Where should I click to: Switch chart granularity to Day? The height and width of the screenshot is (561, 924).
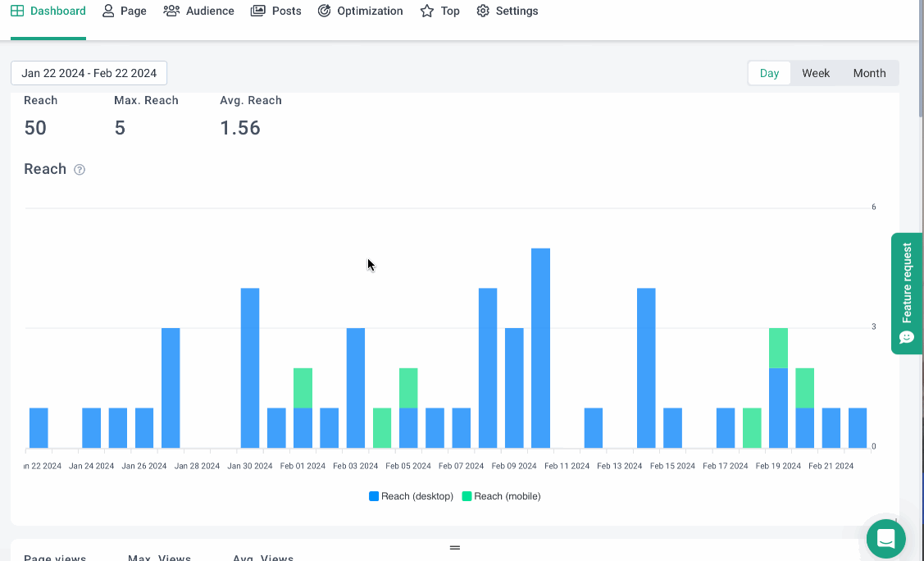tap(769, 73)
